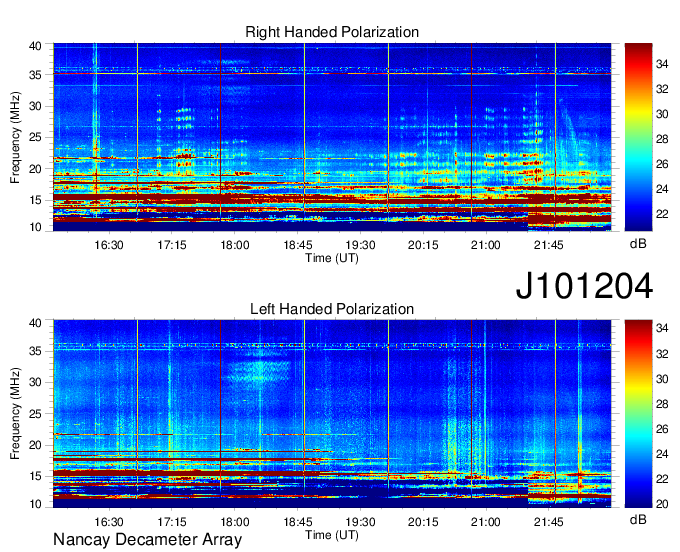Screen dimensions: 680x552
Task: Click the "dB" unit under Left Handed colorbar
Action: 638,520
